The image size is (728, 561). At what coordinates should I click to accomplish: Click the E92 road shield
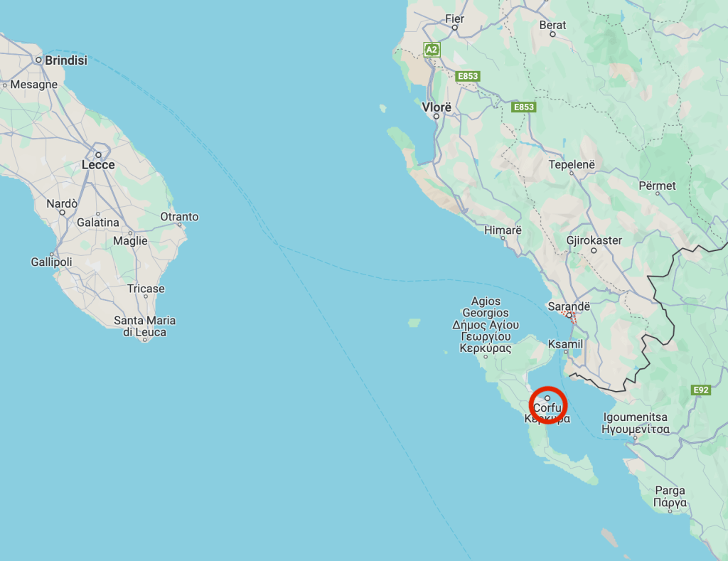[x=700, y=390]
